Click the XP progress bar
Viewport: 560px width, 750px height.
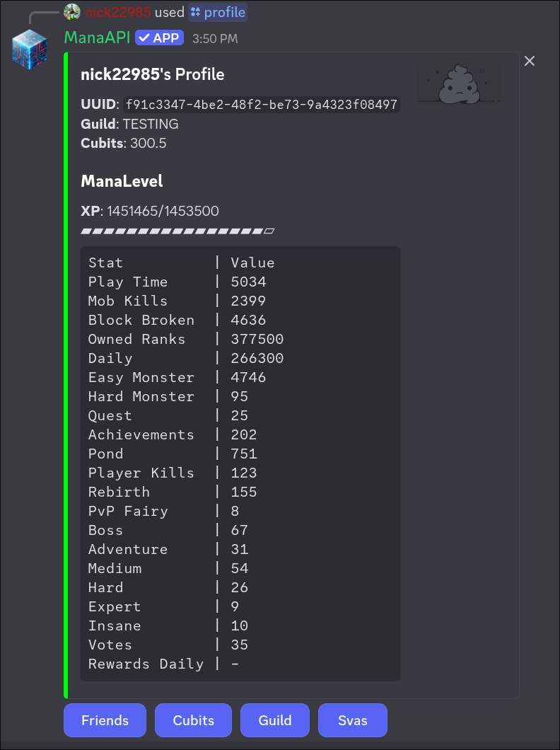coord(177,231)
